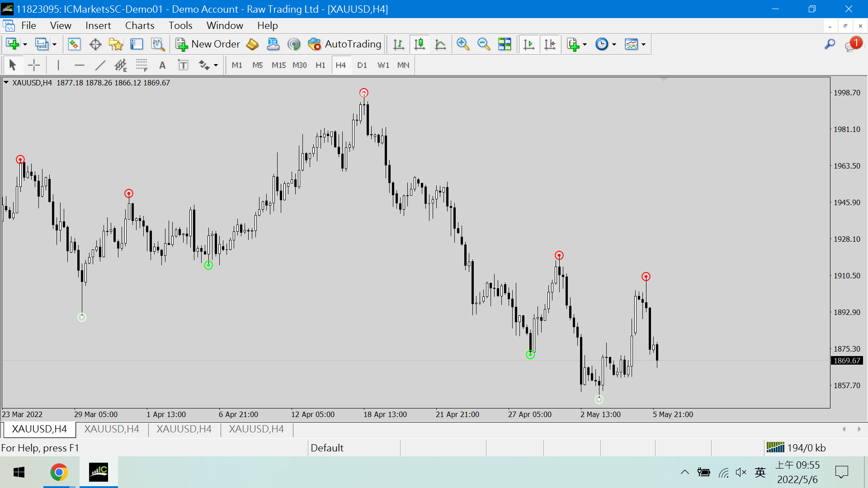The image size is (868, 488).
Task: Select the Horizontal Line tool
Action: 80,66
